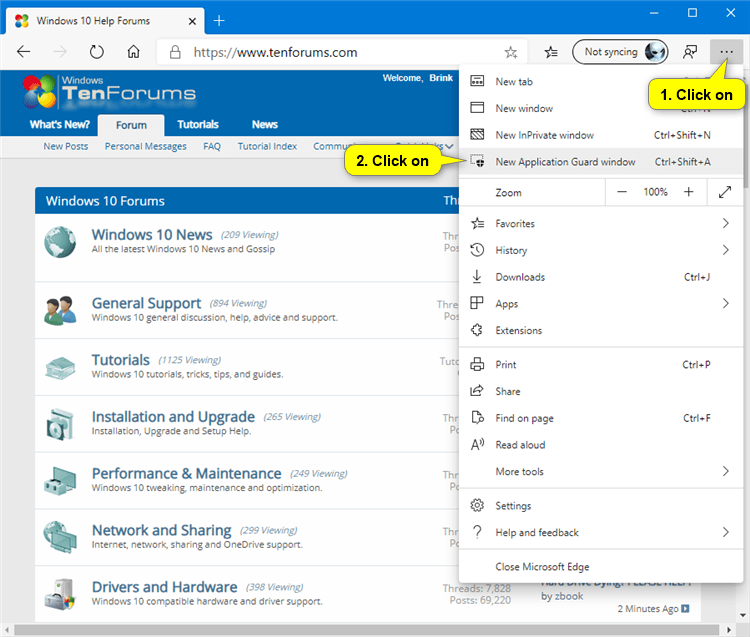Open General Support forum
750x637 pixels.
click(146, 303)
